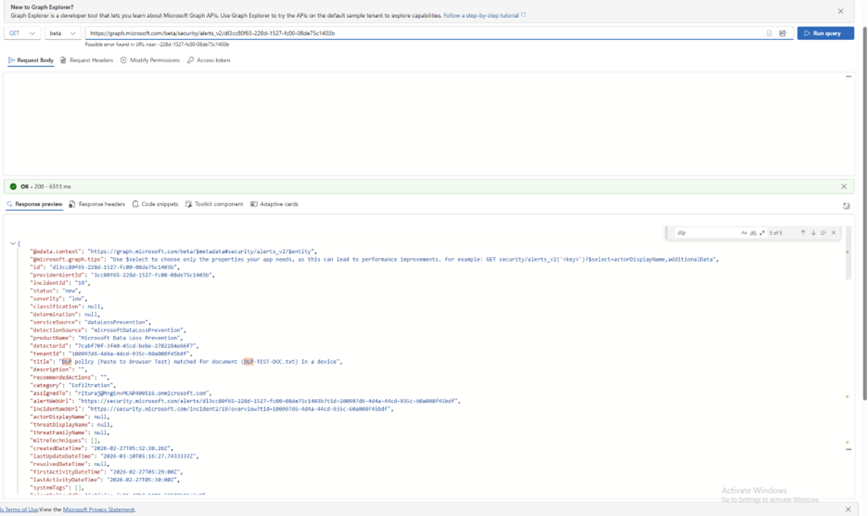Click the share query icon
Image resolution: width=868 pixels, height=516 pixels.
coord(783,33)
